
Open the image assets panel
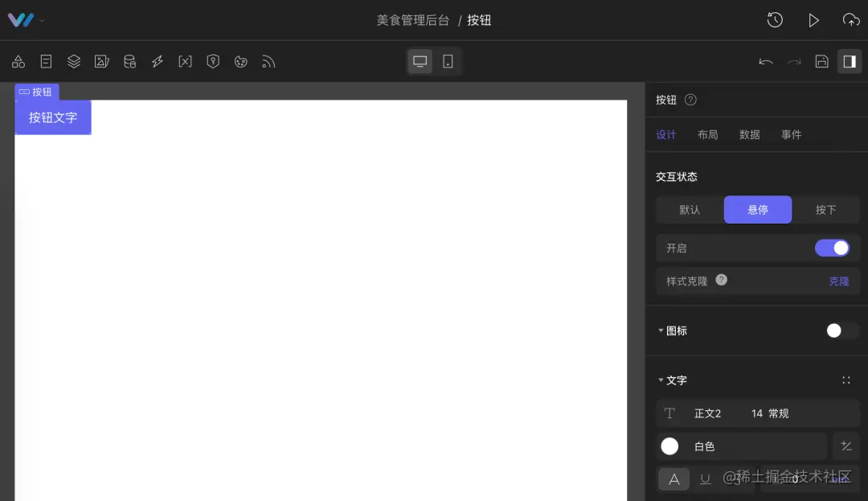[x=101, y=61]
